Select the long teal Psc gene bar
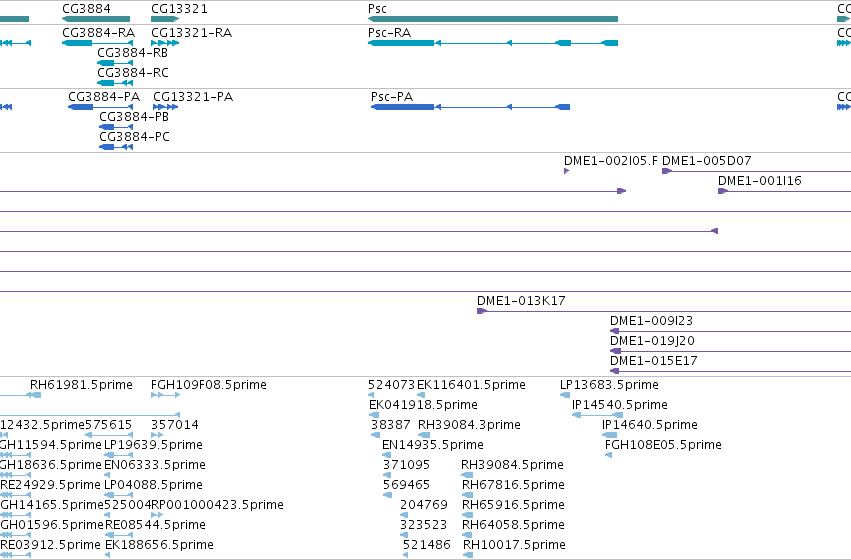The width and height of the screenshot is (851, 560). click(493, 19)
